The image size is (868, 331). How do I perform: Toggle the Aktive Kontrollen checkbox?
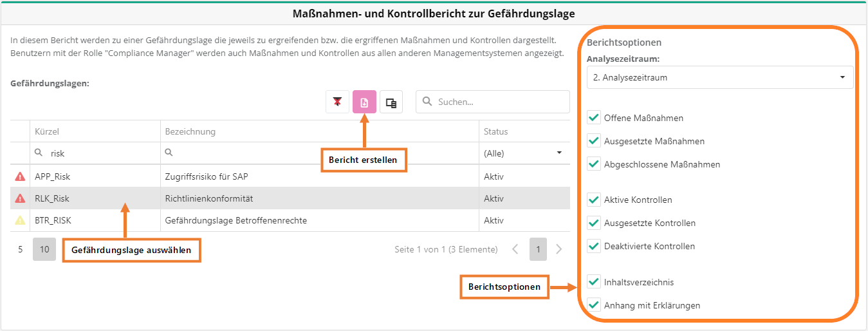[x=594, y=200]
